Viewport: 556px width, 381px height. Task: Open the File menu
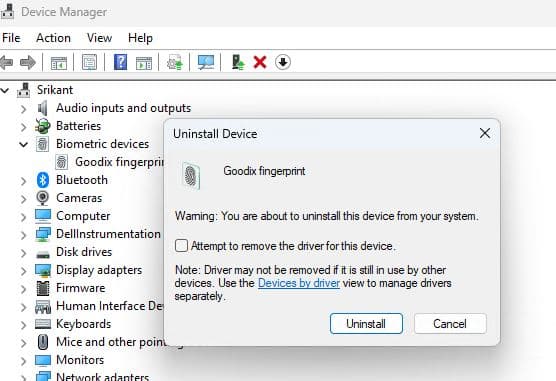11,38
